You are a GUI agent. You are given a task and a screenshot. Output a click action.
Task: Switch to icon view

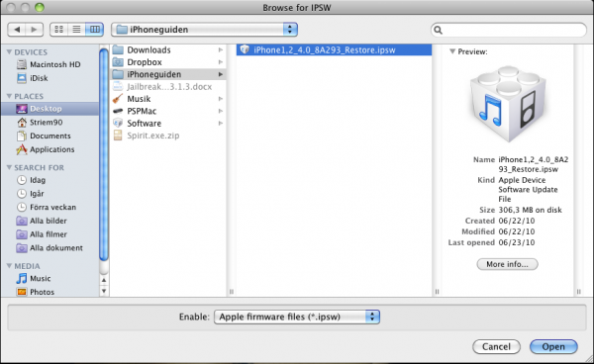[58, 30]
